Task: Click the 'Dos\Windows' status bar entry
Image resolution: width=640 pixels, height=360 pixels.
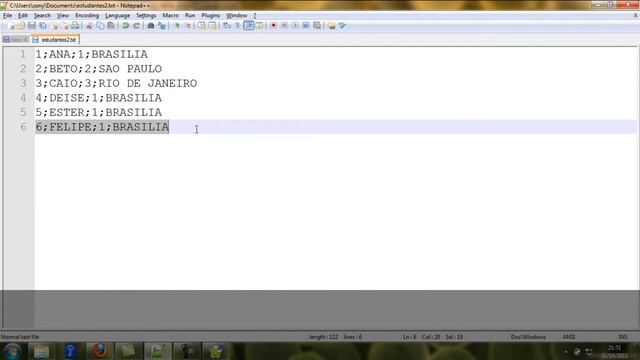Action: (528, 337)
